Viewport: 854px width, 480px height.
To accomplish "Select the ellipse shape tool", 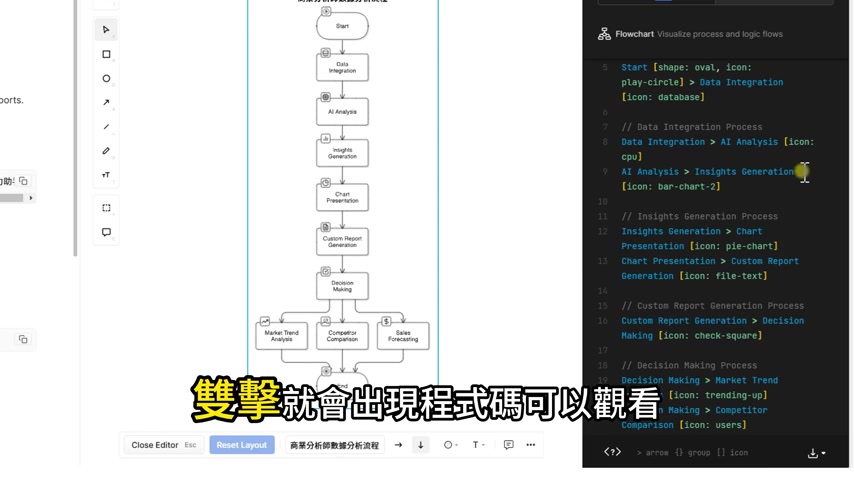I will click(x=106, y=78).
